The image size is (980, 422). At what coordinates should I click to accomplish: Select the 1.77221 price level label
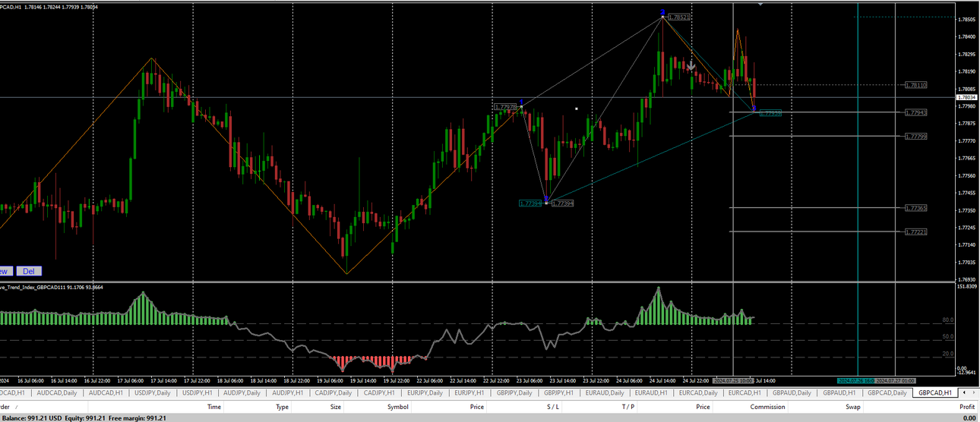[x=916, y=232]
